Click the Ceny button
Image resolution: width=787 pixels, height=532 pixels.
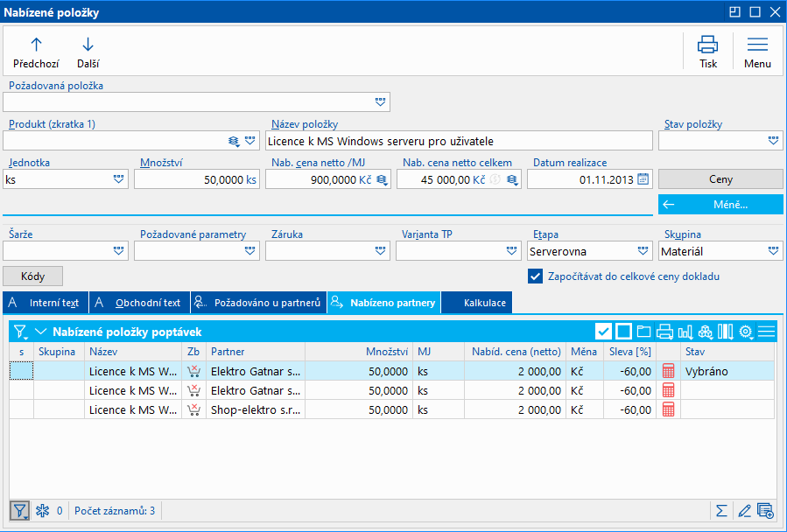pyautogui.click(x=720, y=179)
